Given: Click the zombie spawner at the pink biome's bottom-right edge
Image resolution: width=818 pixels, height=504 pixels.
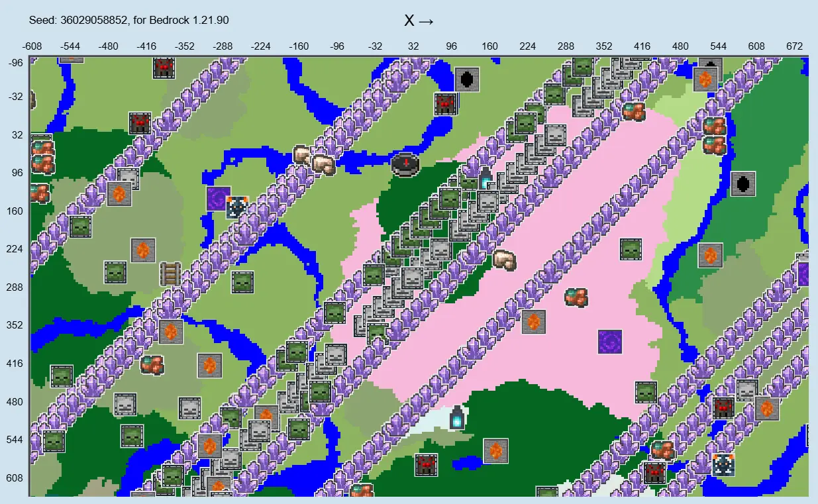Looking at the screenshot, I should click(646, 392).
